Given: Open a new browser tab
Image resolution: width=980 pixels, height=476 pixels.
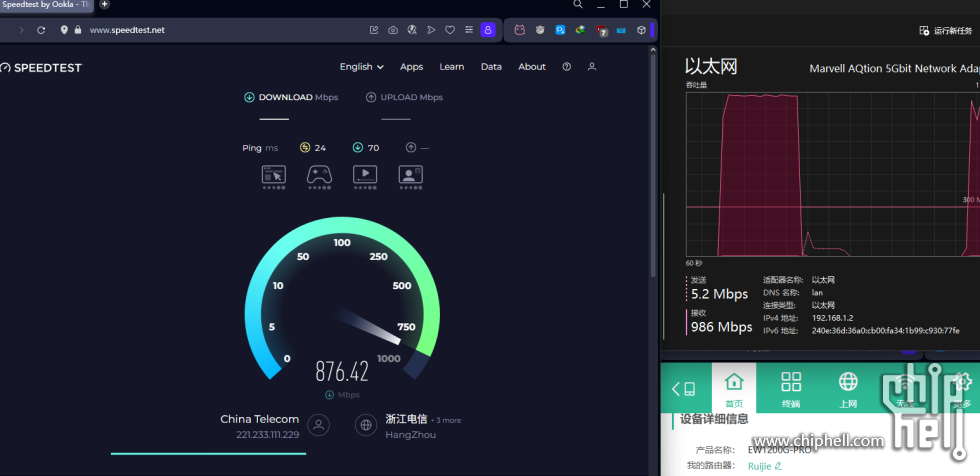Looking at the screenshot, I should click(x=104, y=4).
